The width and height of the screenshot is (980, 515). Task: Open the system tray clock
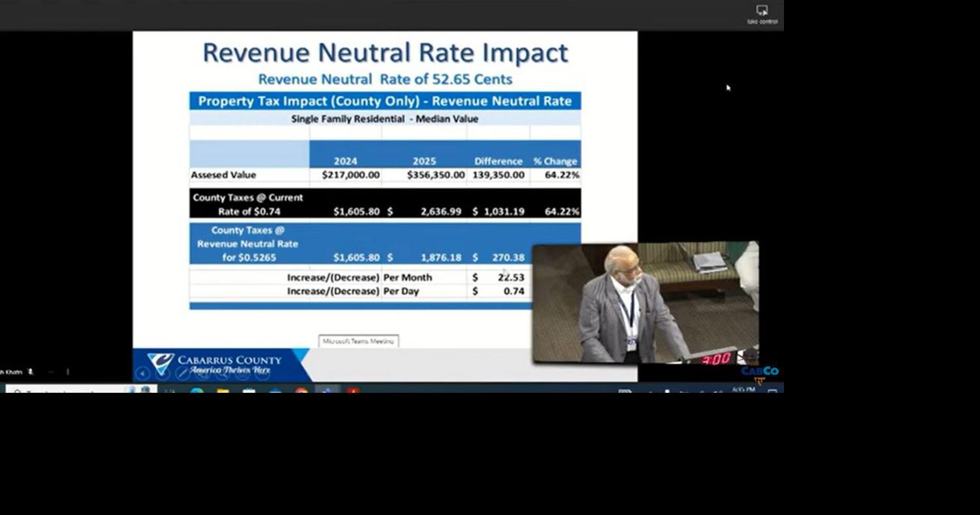pyautogui.click(x=743, y=390)
